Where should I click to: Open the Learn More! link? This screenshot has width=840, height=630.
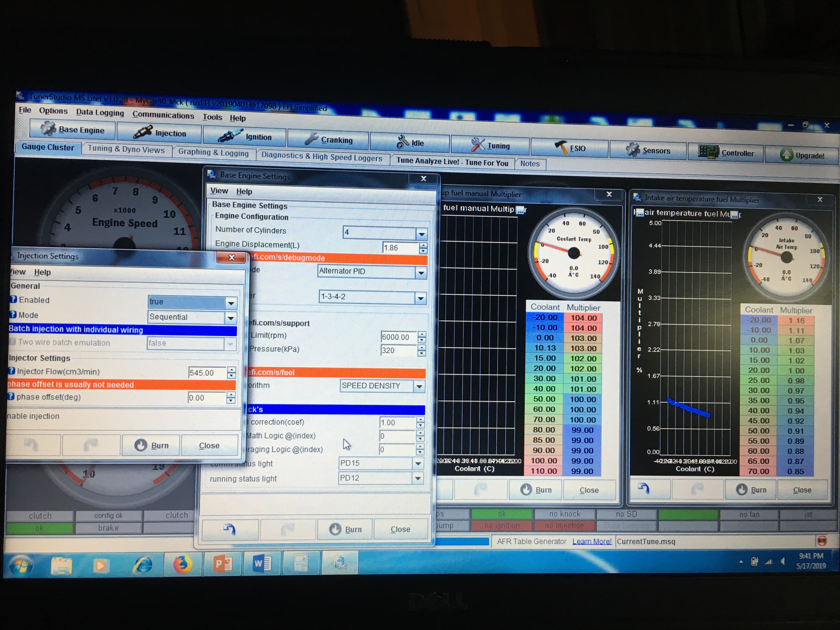(x=592, y=541)
